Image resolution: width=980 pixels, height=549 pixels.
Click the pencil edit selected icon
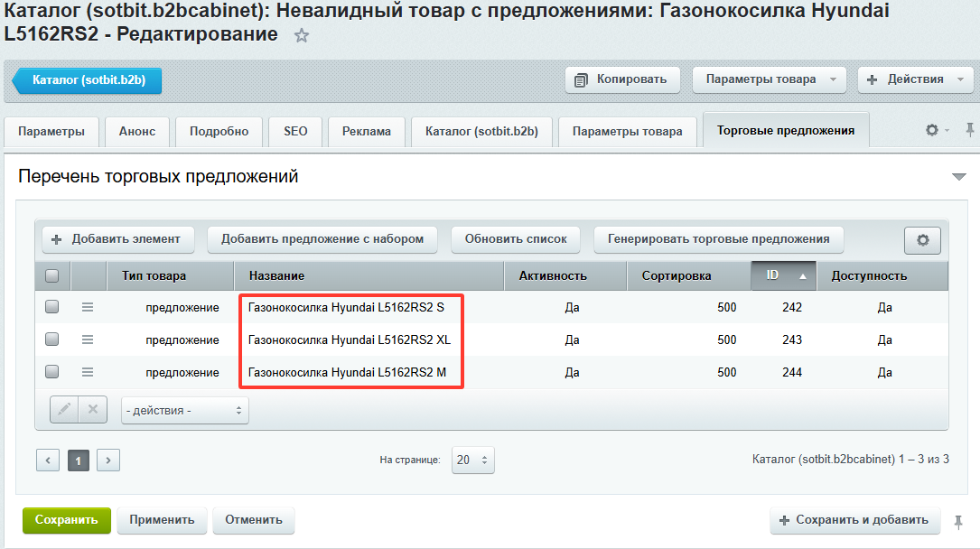point(64,410)
